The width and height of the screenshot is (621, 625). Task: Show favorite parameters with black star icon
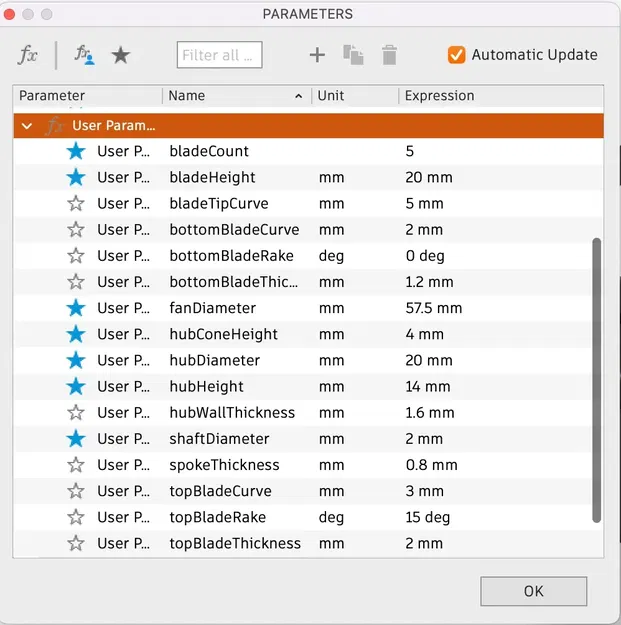[x=120, y=55]
